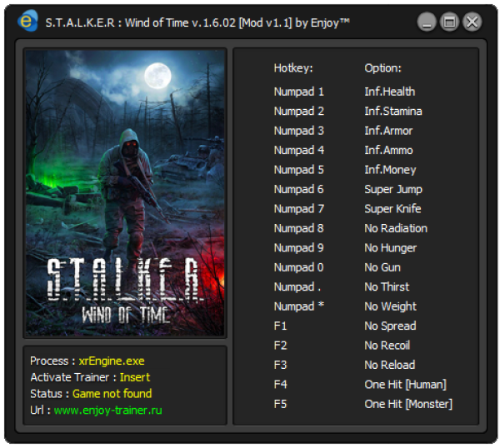Select the 'Super Jump' option

point(393,189)
